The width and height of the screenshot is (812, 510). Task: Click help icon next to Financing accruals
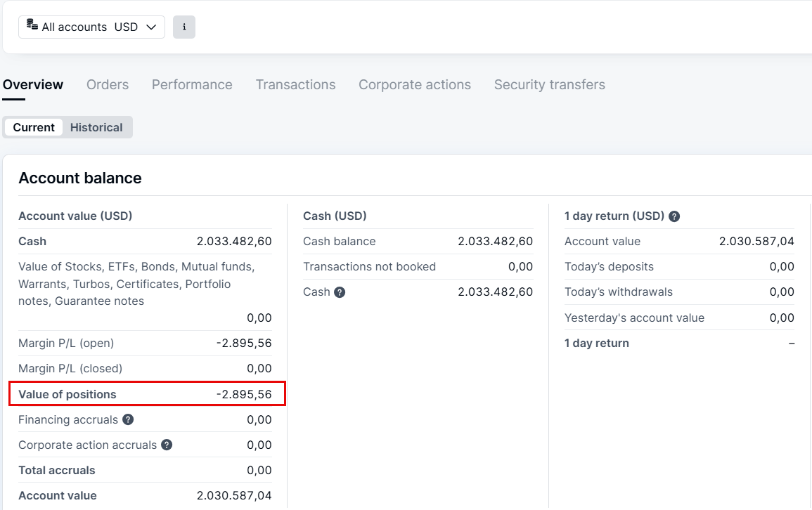(128, 419)
